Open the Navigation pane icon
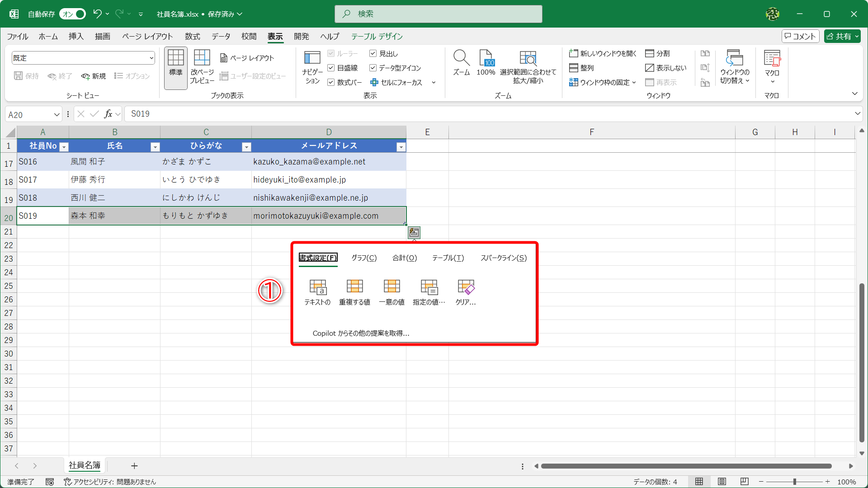 (x=312, y=59)
